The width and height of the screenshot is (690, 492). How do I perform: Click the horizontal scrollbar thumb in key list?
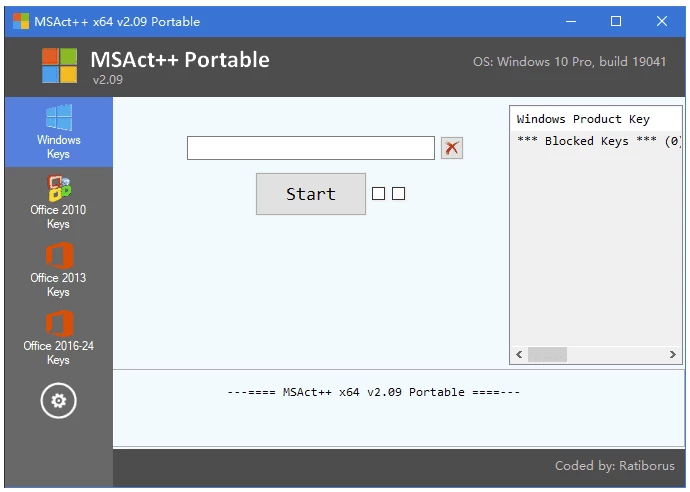[x=547, y=355]
